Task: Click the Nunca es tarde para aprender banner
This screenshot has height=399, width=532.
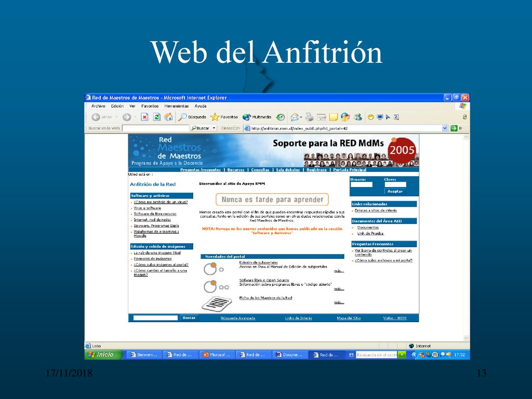Action: click(272, 199)
